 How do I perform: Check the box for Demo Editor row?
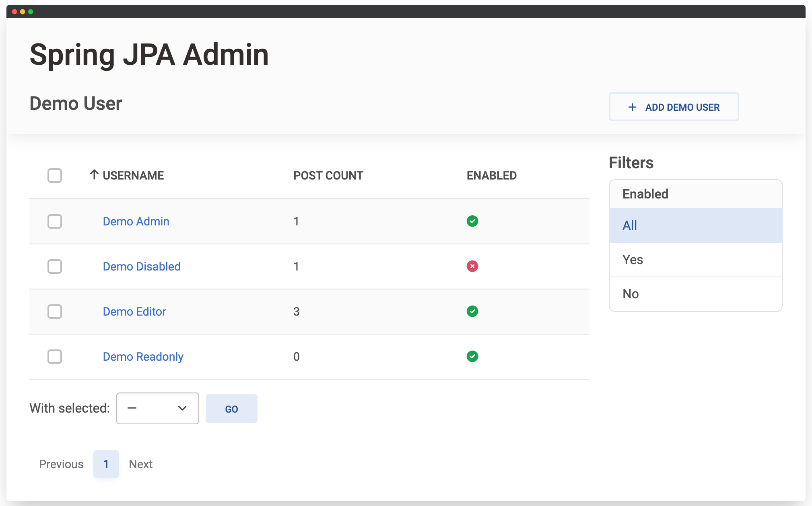click(55, 312)
